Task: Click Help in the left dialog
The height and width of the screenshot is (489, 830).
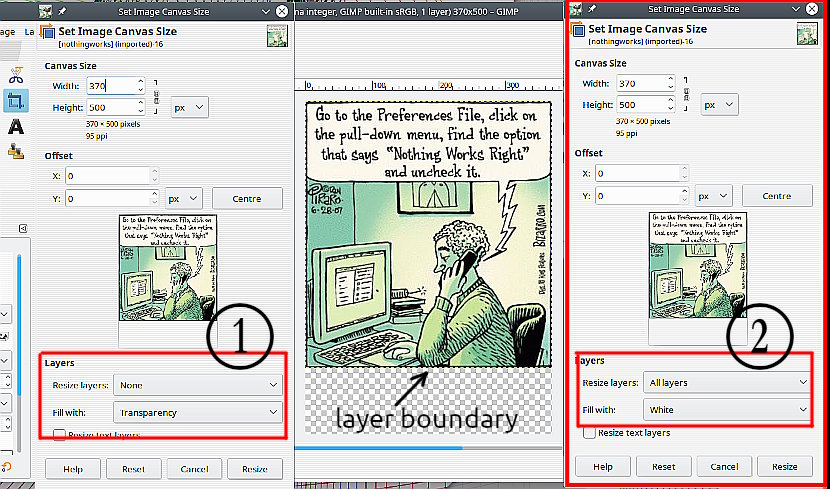Action: pos(73,469)
